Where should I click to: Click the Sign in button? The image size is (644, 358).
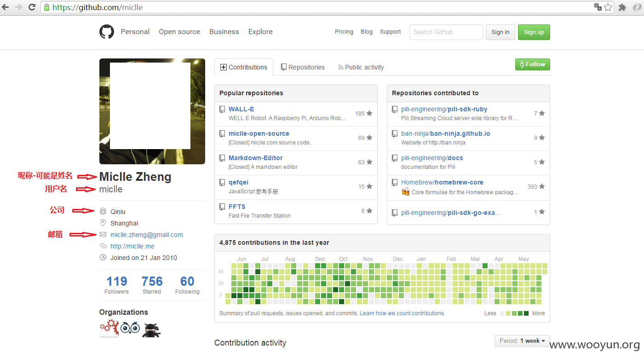(x=500, y=32)
